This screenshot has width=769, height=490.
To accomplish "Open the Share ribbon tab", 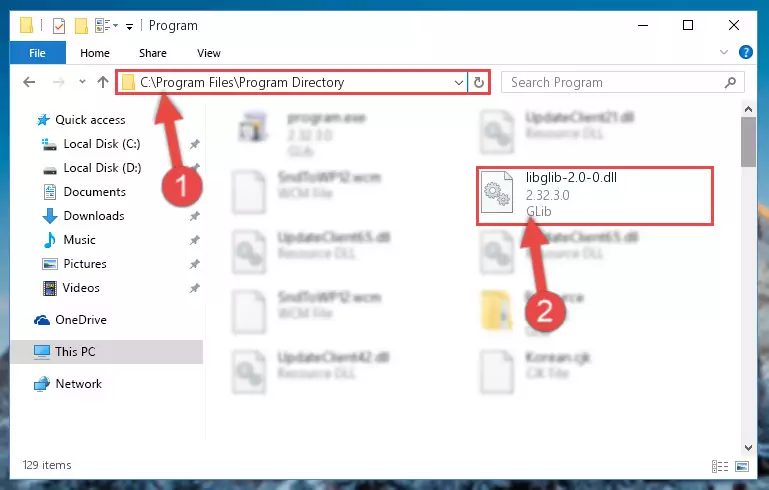I will click(x=153, y=53).
